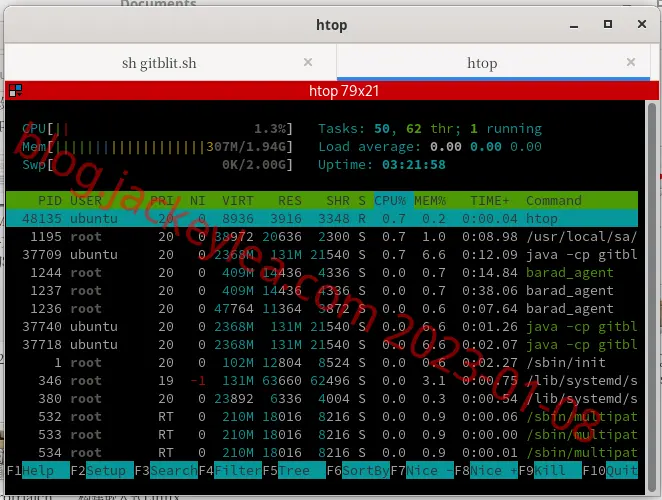Screen dimensions: 662x500
Task: Sort by the TIME+ column header
Action: 490,200
